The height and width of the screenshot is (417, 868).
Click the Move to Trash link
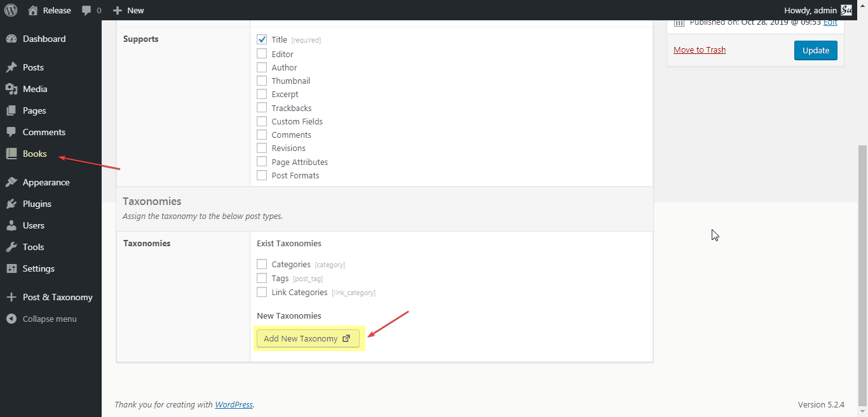pos(700,50)
